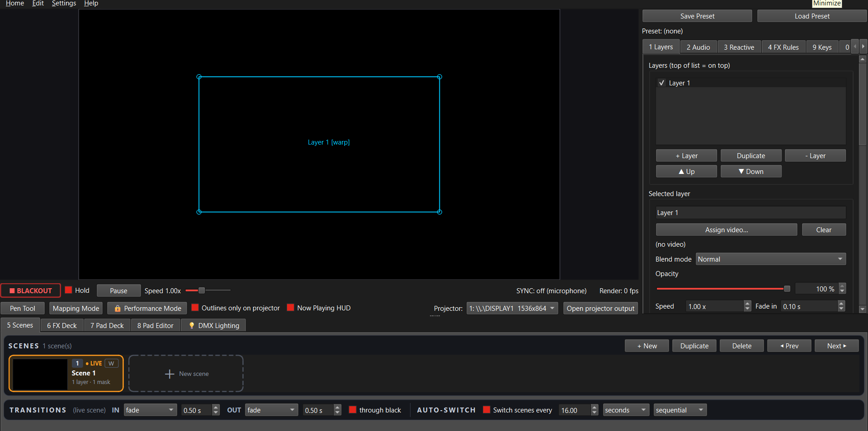
Task: Enable Outlines only on projector
Action: point(195,308)
